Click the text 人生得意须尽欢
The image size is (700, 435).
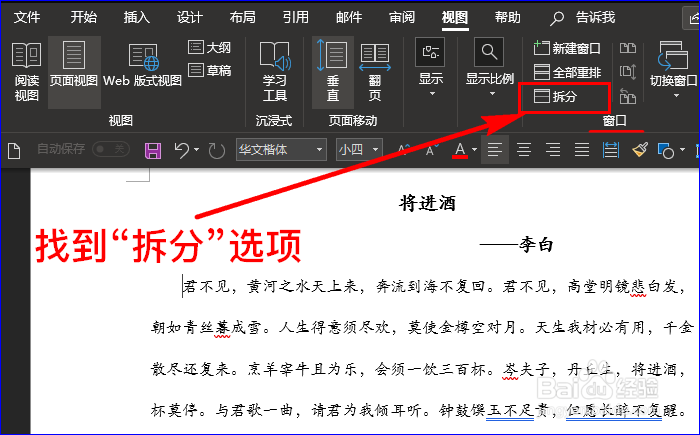(335, 328)
